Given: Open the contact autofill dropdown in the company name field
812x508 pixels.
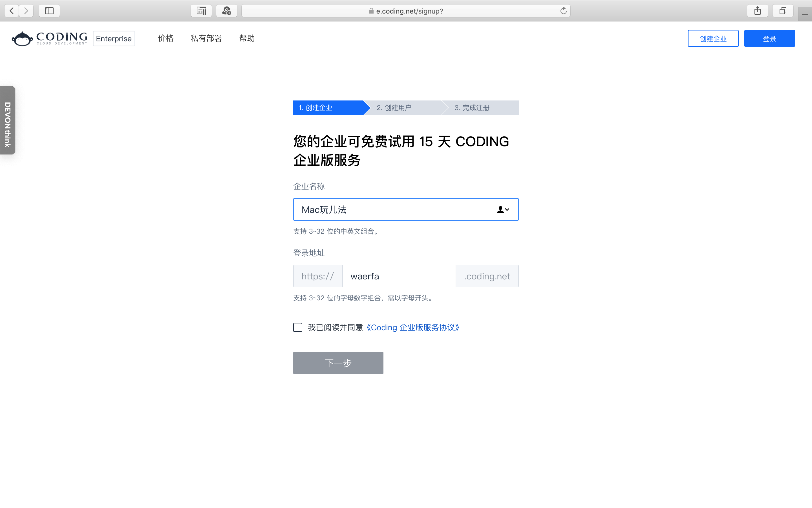Looking at the screenshot, I should coord(503,209).
